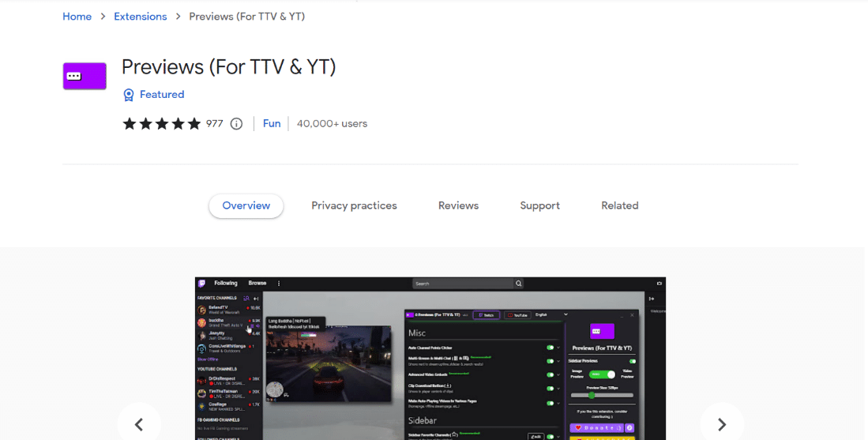Close the Previews settings popup

tap(632, 315)
